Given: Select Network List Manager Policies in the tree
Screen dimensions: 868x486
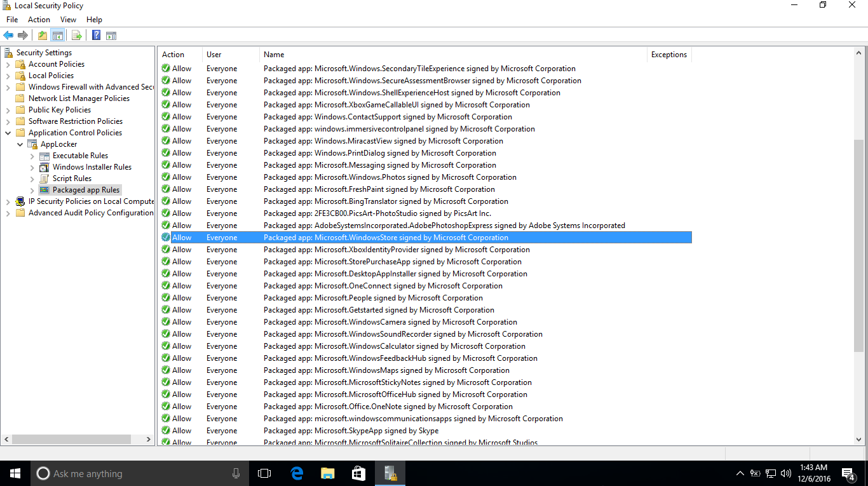Looking at the screenshot, I should pos(79,98).
